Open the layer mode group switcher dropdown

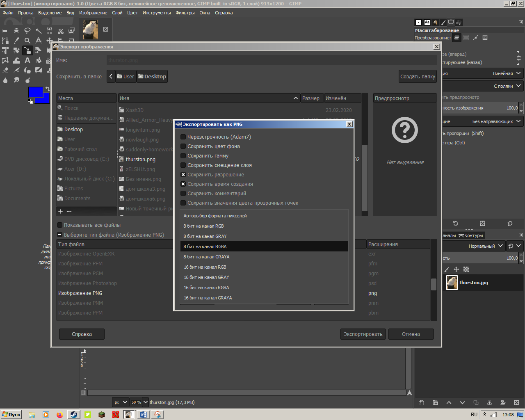[x=515, y=246]
